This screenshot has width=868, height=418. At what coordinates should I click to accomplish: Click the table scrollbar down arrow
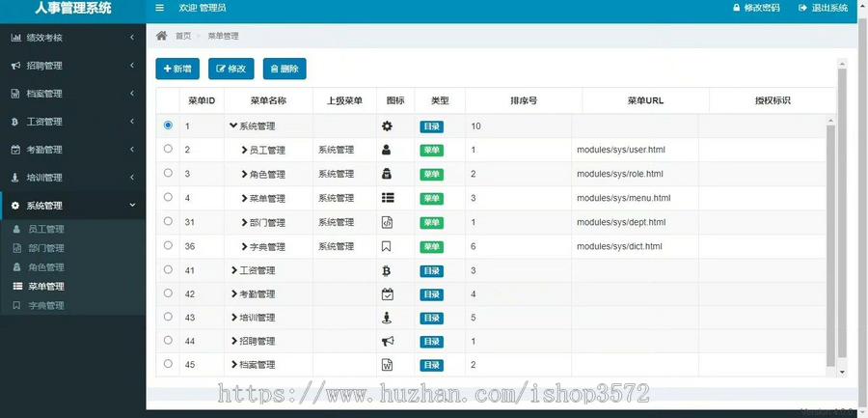(x=843, y=372)
